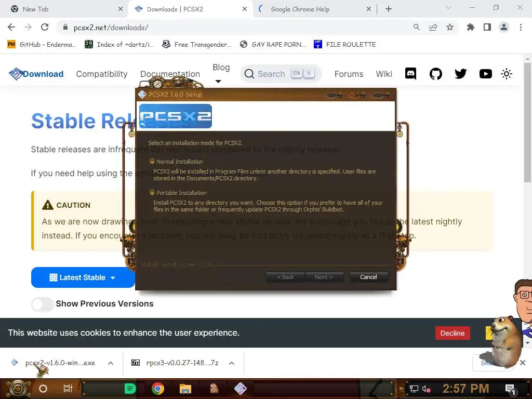
Task: Open the Download nav item
Action: (43, 74)
